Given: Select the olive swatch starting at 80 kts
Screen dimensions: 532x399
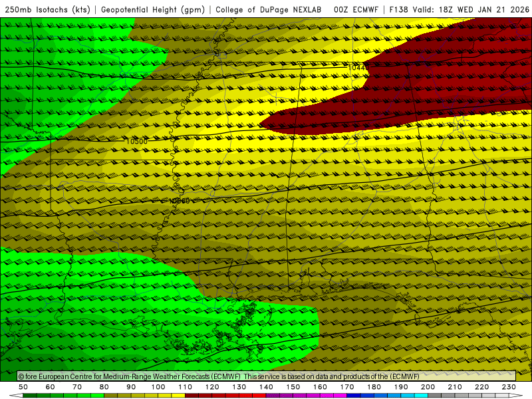Looking at the screenshot, I should [110, 396].
